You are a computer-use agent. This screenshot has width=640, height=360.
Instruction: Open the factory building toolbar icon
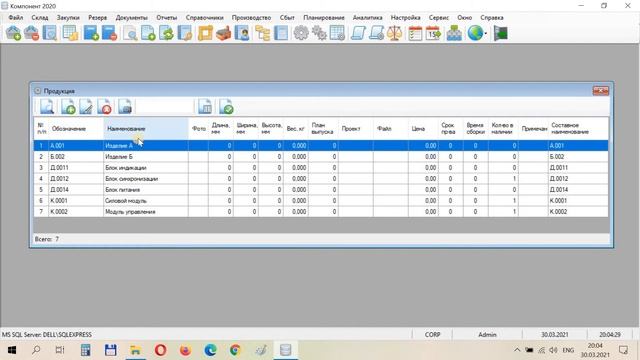coord(223,33)
